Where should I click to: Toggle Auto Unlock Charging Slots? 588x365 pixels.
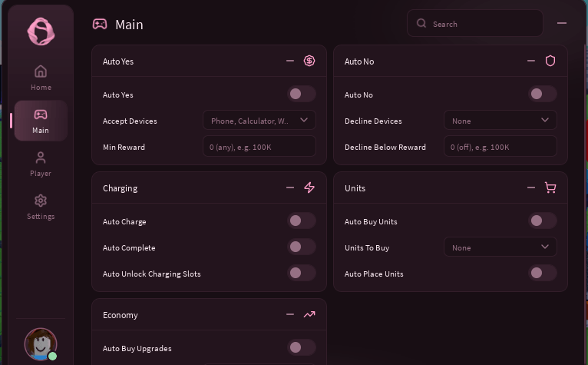[302, 273]
